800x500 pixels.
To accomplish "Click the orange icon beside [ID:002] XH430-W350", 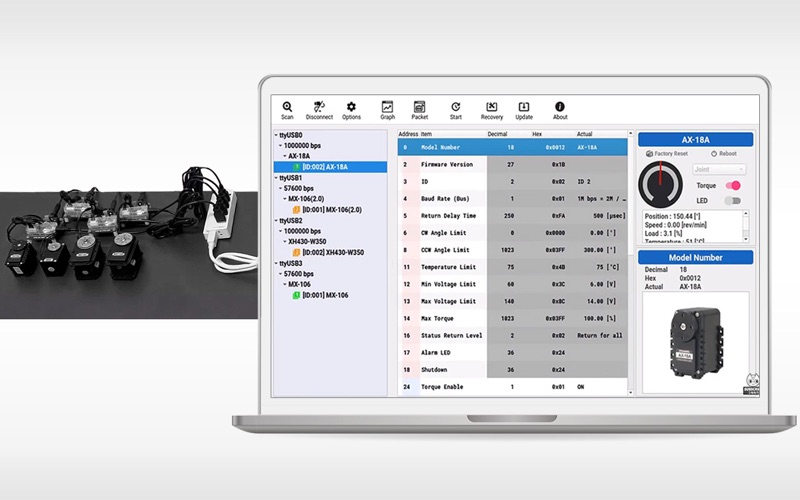I will pyautogui.click(x=296, y=253).
